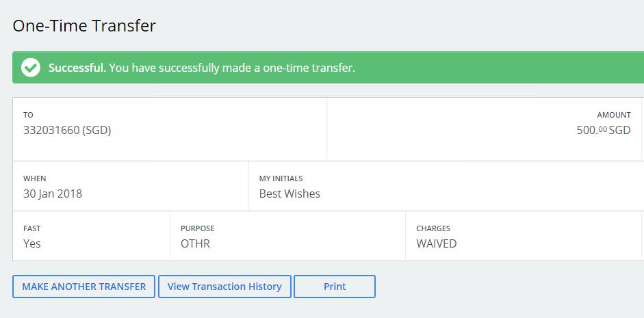Click the Best Wishes initials text
644x318 pixels.
click(289, 194)
